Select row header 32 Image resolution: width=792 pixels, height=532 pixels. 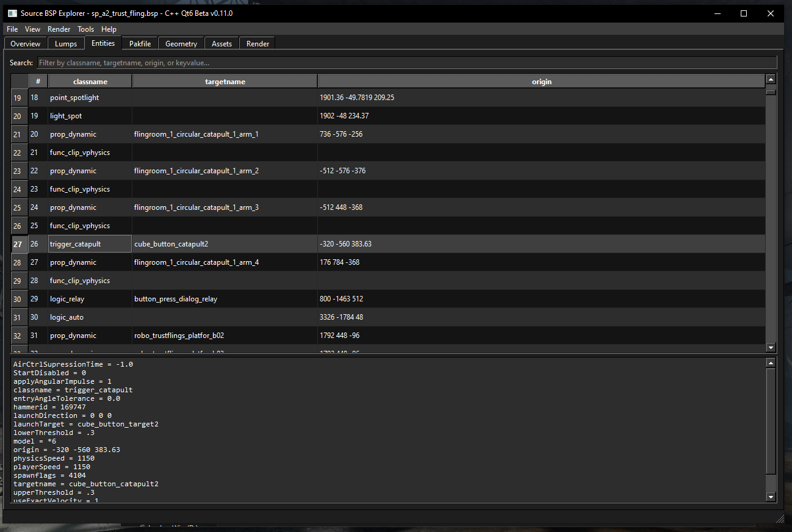(20, 336)
